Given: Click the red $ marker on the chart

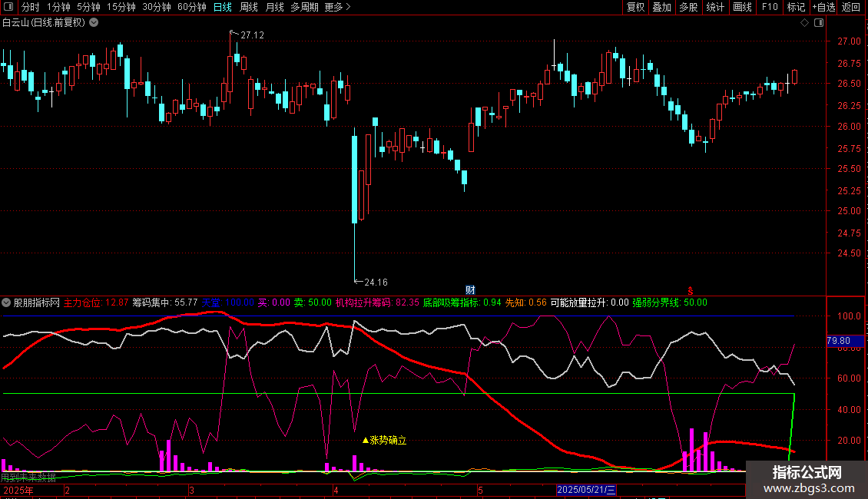Looking at the screenshot, I should pos(691,291).
